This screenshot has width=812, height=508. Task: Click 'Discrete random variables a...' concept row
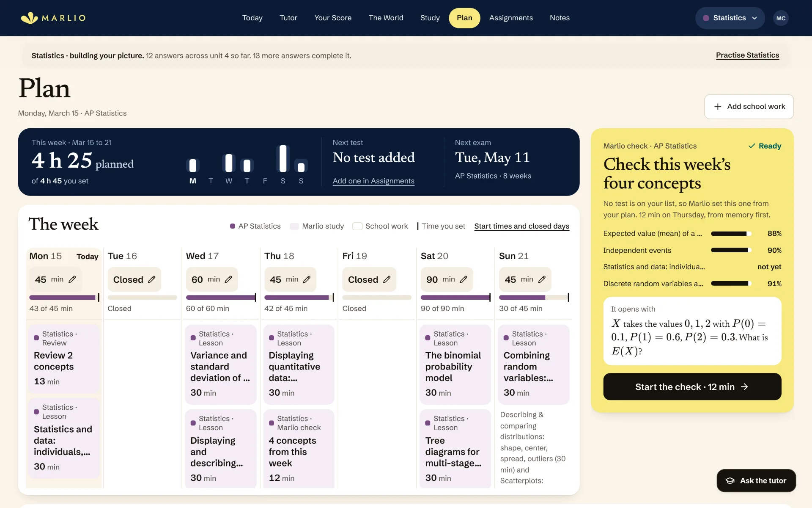click(692, 284)
